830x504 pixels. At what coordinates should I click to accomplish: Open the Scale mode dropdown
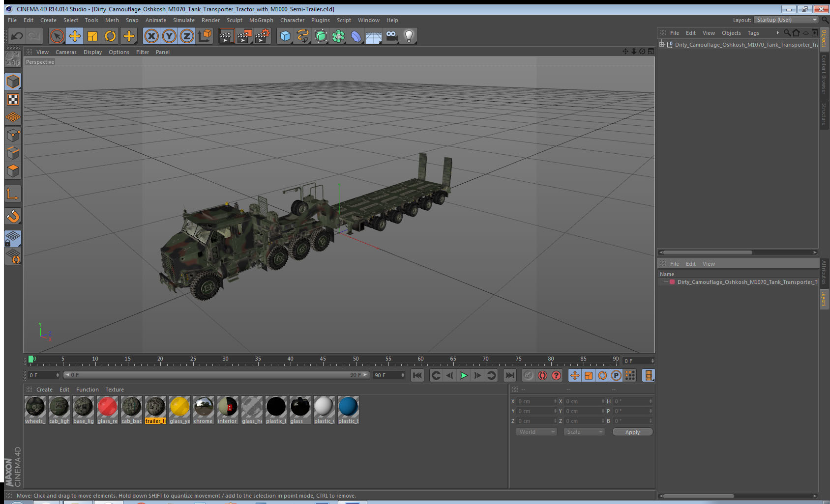click(584, 432)
